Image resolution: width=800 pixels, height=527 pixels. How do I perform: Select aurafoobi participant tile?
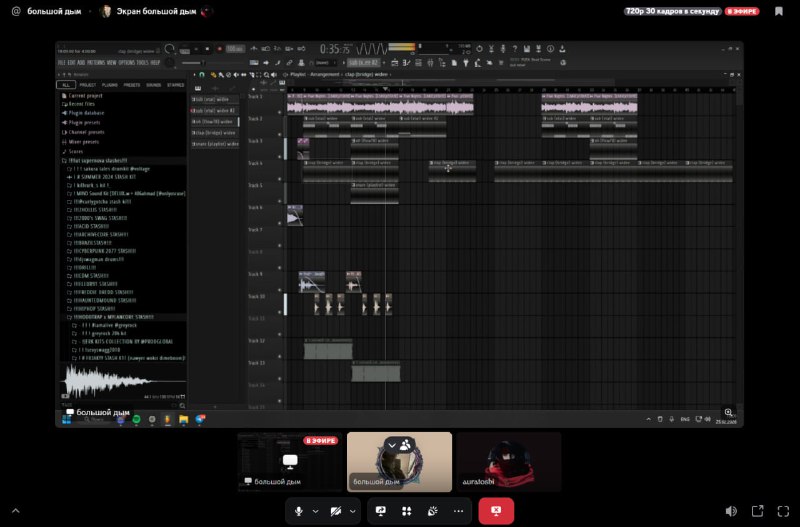tap(509, 461)
